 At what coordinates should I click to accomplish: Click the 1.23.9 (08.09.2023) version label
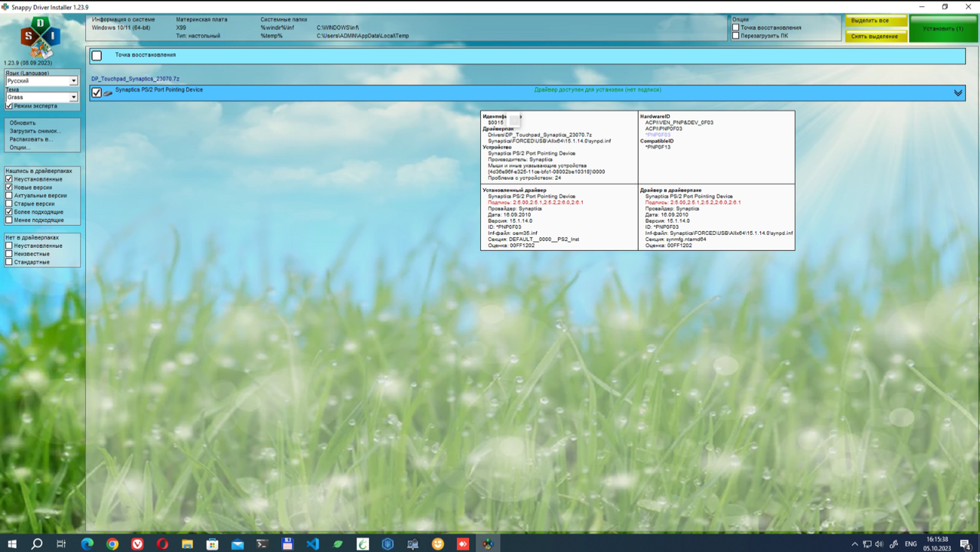point(28,63)
